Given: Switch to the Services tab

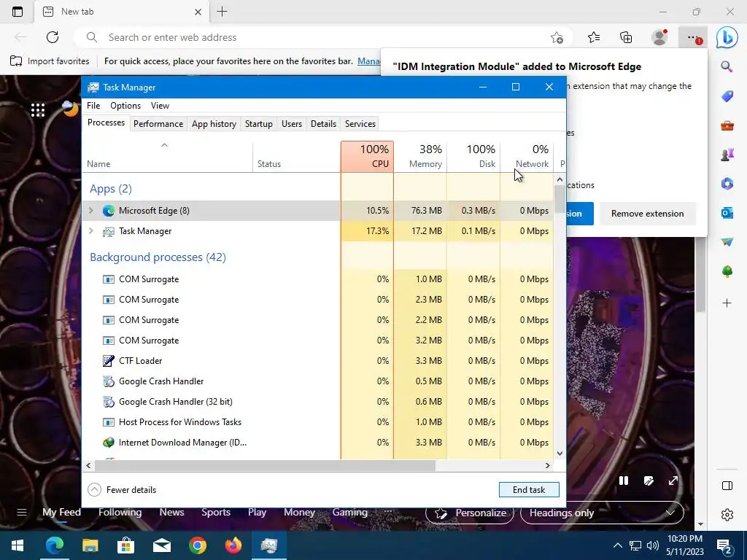Looking at the screenshot, I should [x=360, y=124].
